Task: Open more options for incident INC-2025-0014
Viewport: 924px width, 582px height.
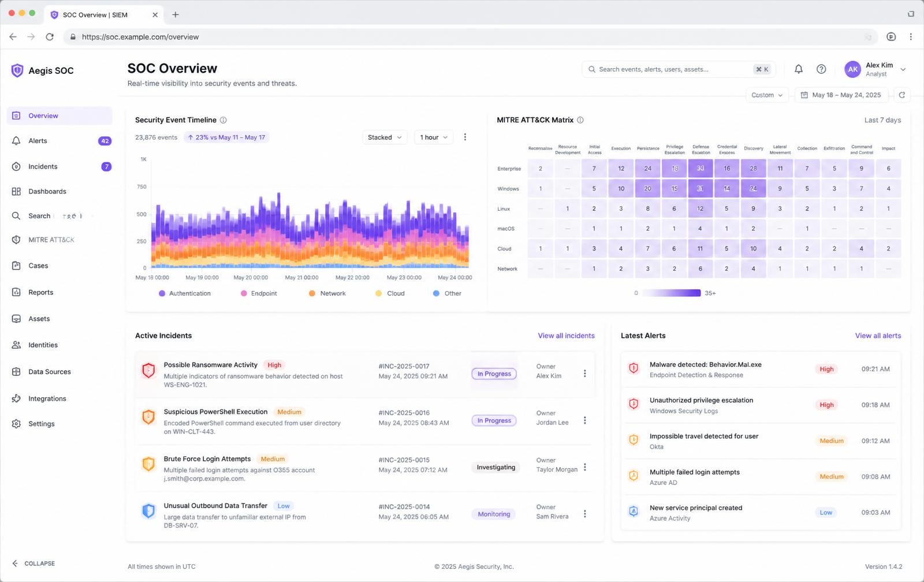Action: tap(585, 514)
